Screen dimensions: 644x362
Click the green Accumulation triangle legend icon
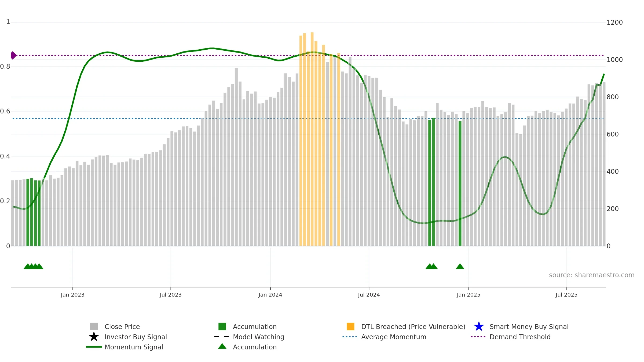tap(222, 346)
